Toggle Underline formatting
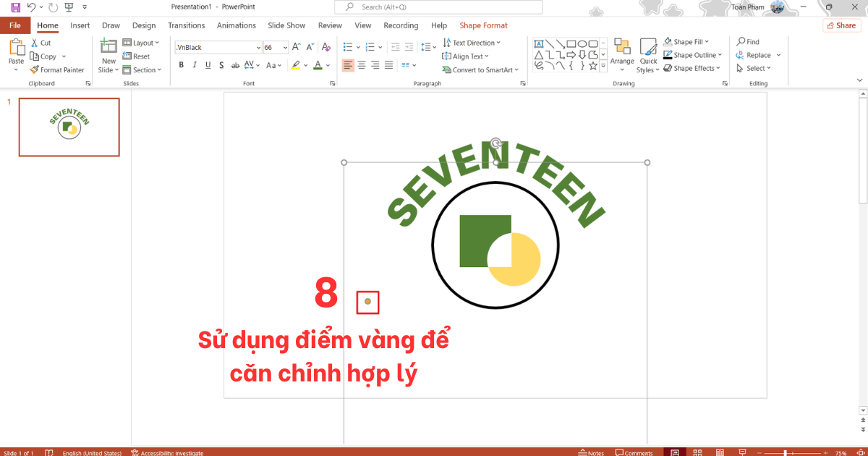Image resolution: width=868 pixels, height=456 pixels. [208, 65]
